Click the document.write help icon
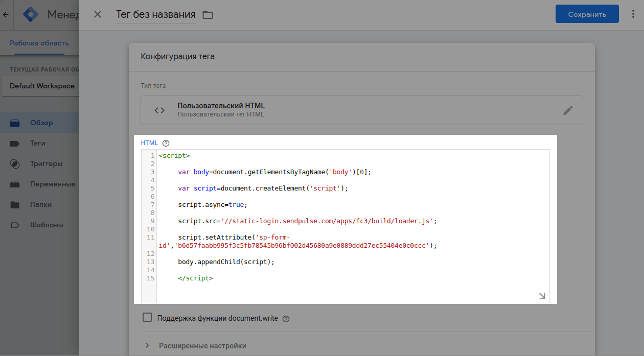The width and height of the screenshot is (644, 356). tap(286, 319)
